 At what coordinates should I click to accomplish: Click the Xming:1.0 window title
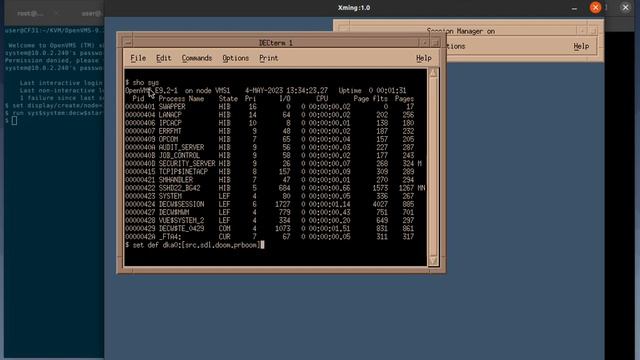click(x=354, y=8)
